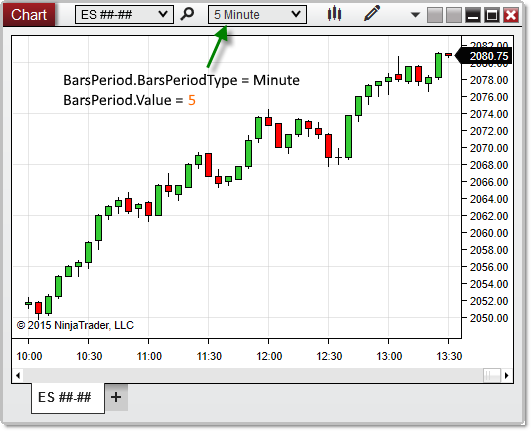This screenshot has width=531, height=431.
Task: Click the 13:30 time axis label
Action: click(449, 356)
